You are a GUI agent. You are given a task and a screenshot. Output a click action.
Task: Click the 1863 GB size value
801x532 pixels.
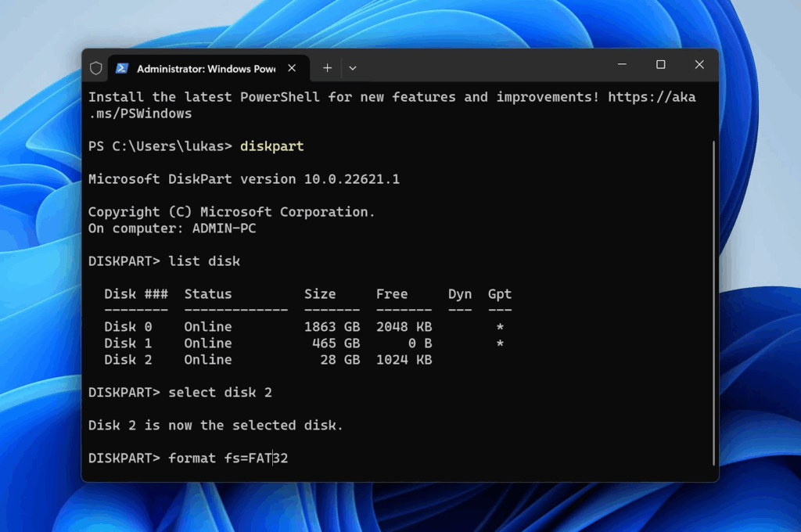(x=332, y=327)
